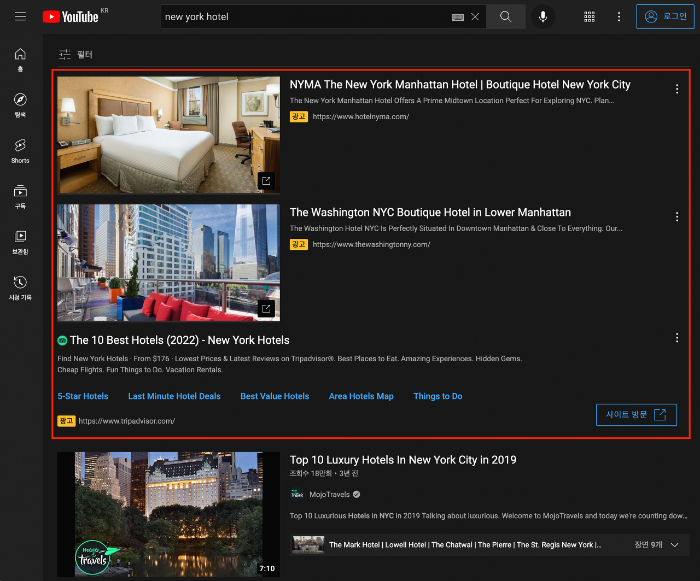Visit https://www.tripadvisor.com/ link

click(x=127, y=421)
